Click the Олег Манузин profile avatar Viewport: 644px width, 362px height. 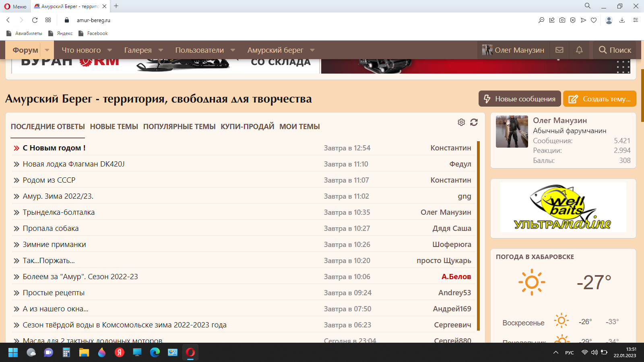coord(512,132)
